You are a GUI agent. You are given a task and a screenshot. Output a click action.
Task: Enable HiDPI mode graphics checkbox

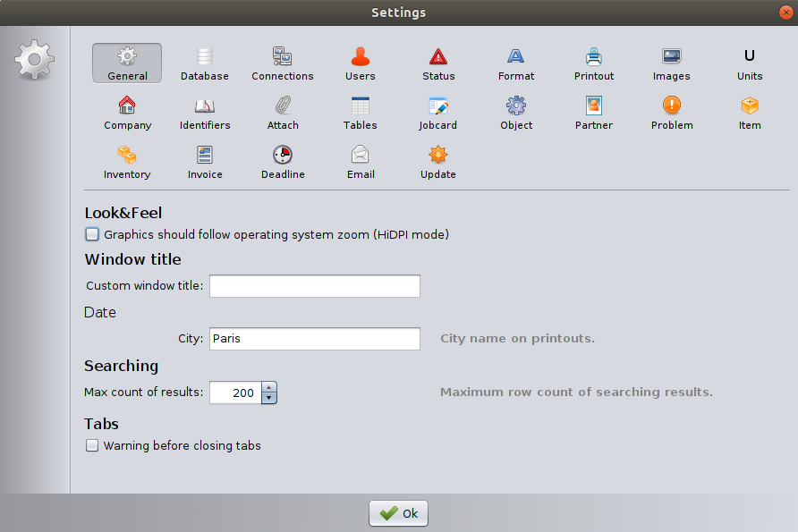92,235
